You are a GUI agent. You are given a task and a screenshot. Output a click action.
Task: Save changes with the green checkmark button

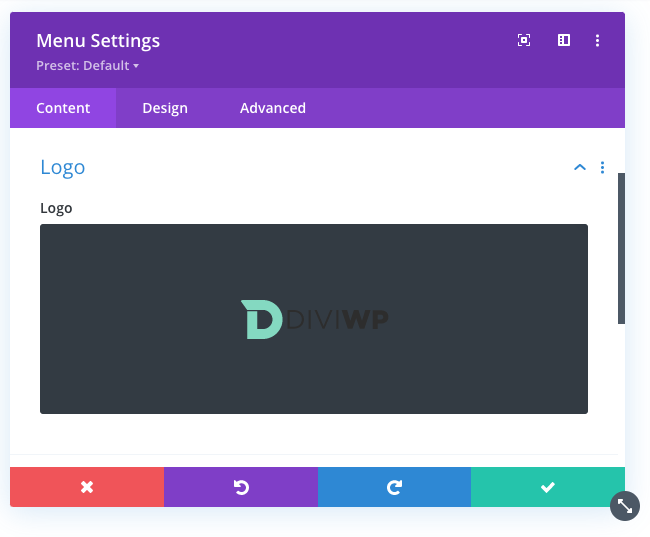(x=548, y=487)
